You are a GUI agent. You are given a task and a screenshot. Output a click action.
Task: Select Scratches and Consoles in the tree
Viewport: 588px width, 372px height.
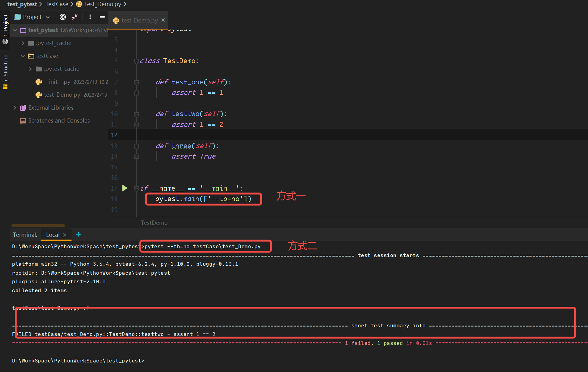coord(59,120)
